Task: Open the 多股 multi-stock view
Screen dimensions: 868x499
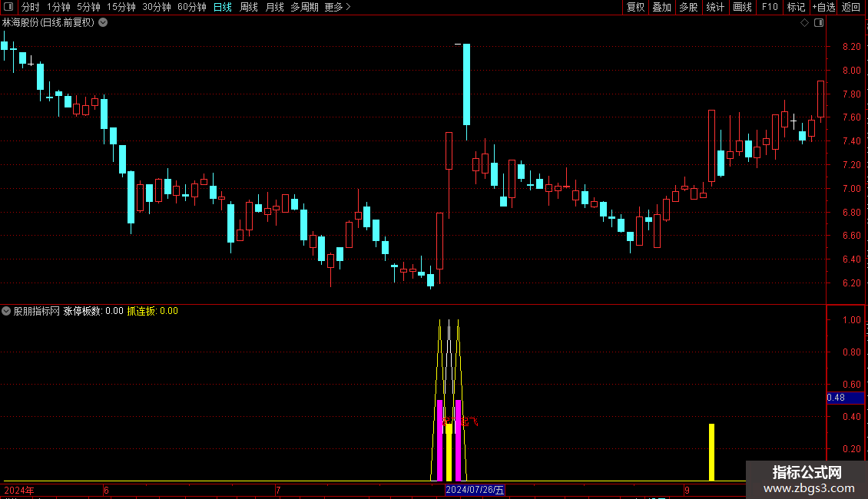Action: [x=688, y=7]
